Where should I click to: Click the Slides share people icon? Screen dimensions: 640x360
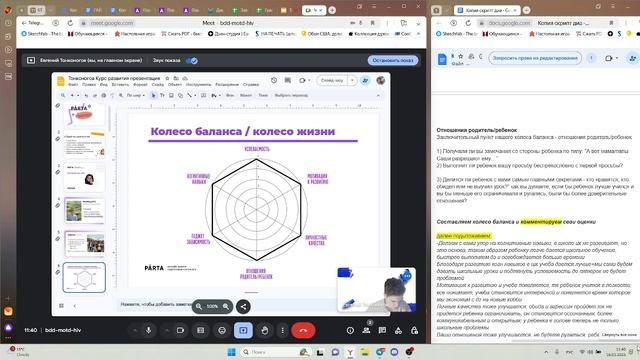365,80
